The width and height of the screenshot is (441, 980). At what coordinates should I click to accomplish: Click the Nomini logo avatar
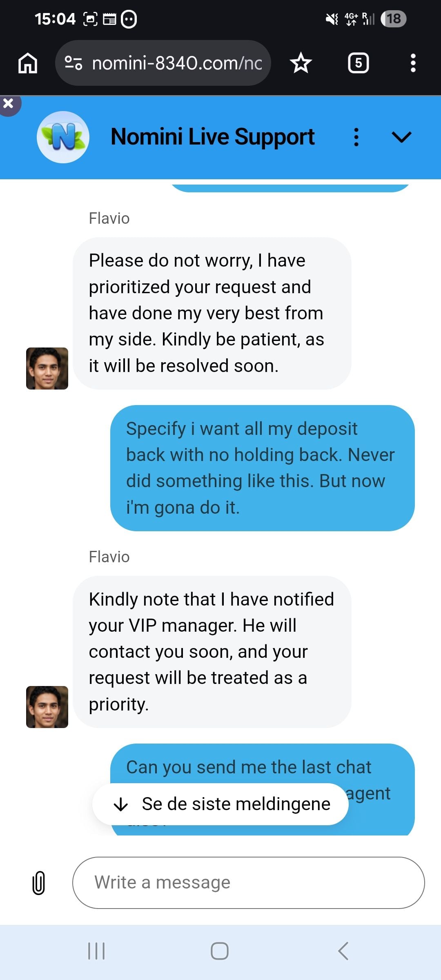(63, 137)
